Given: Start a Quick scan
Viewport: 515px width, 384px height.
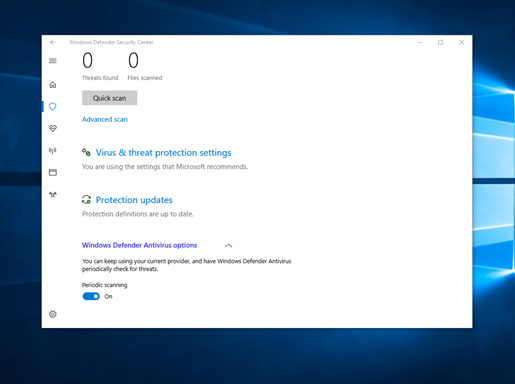Looking at the screenshot, I should (x=110, y=98).
